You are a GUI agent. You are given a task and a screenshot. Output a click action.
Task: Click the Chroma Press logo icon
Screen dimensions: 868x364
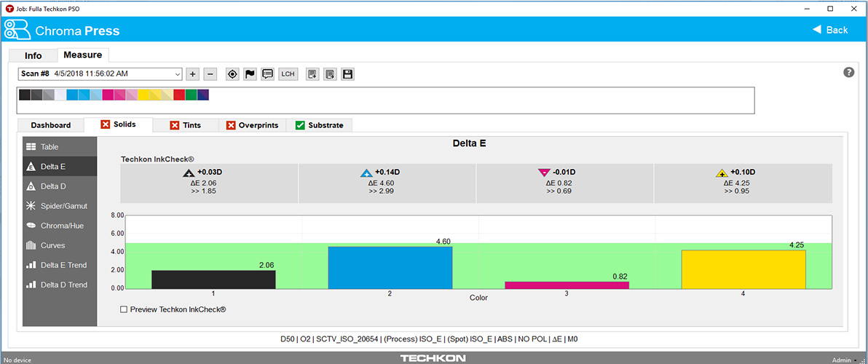click(17, 29)
